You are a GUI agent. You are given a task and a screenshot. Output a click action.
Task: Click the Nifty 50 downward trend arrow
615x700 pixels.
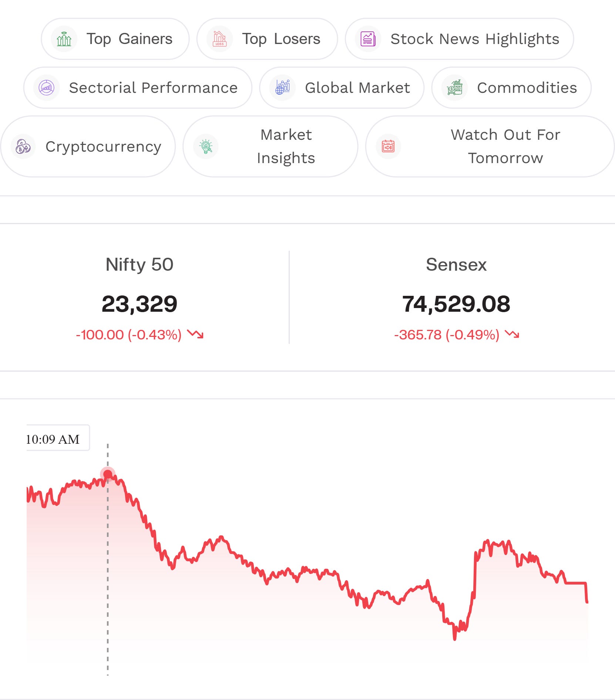[195, 334]
